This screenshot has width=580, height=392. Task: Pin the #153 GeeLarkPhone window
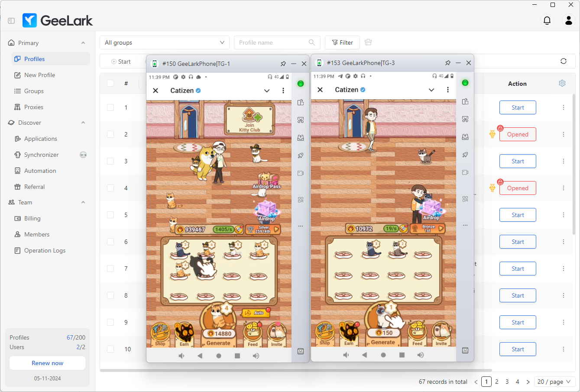tap(448, 63)
